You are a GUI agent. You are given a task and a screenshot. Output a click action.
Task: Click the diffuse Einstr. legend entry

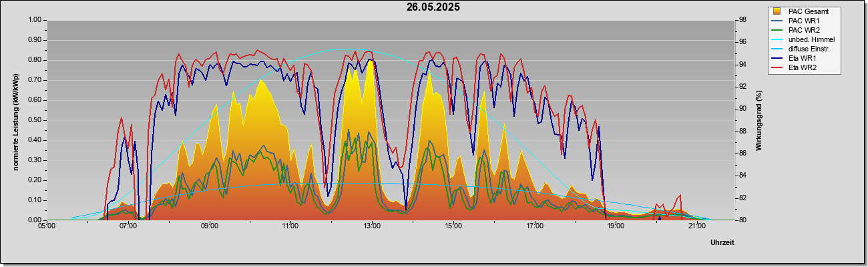[x=804, y=49]
